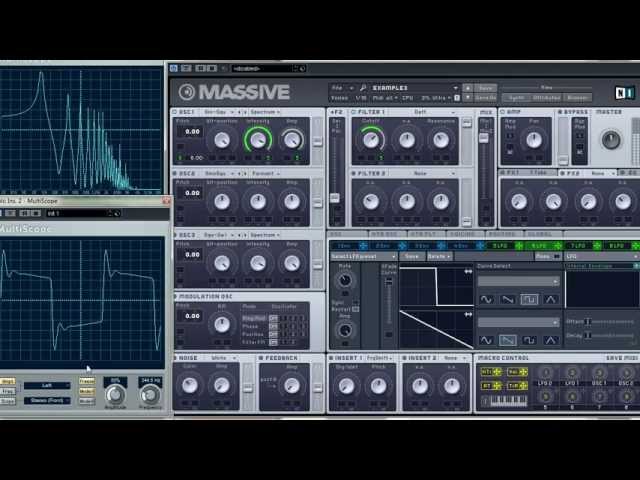
Task: Click the blue modulation handle of 4 Env
Action: 480,246
